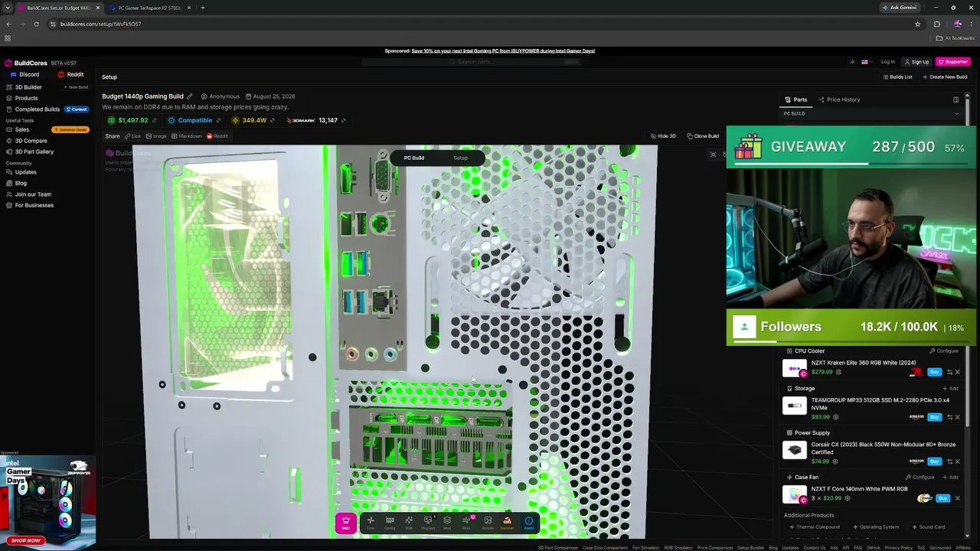The height and width of the screenshot is (551, 980).
Task: Configure the CPU Cooler
Action: (944, 351)
